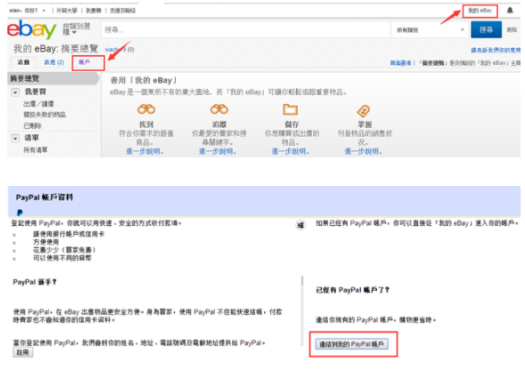Click the 請告訴我們你的意見 link
525x370 pixels.
coord(496,50)
